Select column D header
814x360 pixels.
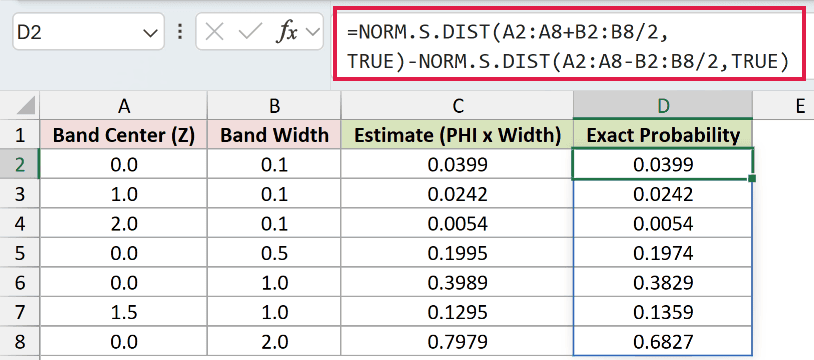tap(663, 105)
